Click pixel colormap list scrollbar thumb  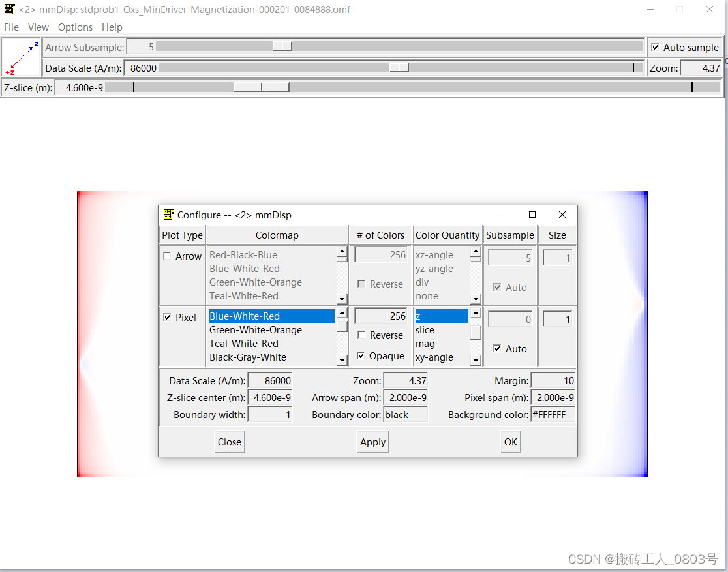click(x=342, y=326)
